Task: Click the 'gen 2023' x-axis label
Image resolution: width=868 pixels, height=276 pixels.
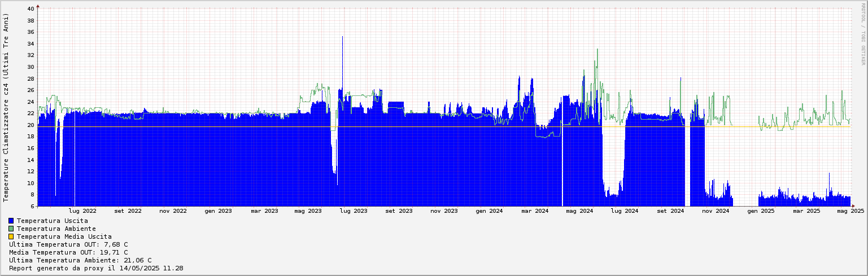Action: tap(218, 211)
